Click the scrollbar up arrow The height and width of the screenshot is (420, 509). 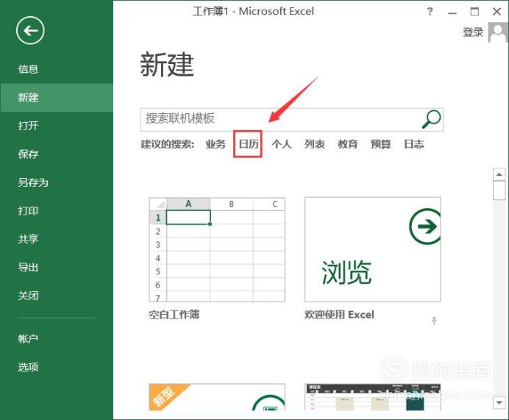pos(499,174)
